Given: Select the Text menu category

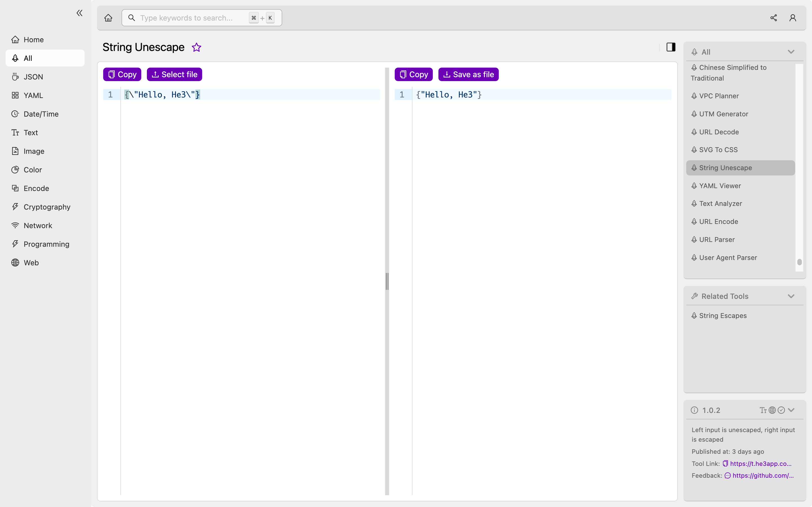Looking at the screenshot, I should click(31, 132).
